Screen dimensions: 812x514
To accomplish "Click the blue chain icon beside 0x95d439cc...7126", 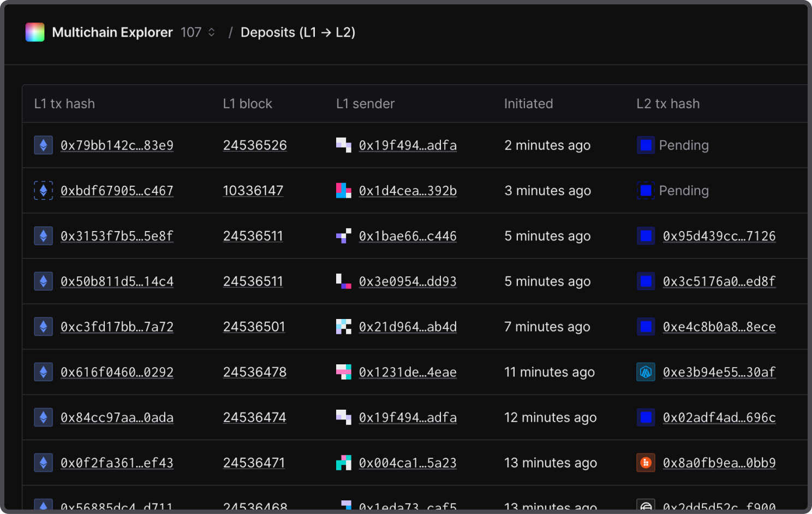I will tap(646, 236).
